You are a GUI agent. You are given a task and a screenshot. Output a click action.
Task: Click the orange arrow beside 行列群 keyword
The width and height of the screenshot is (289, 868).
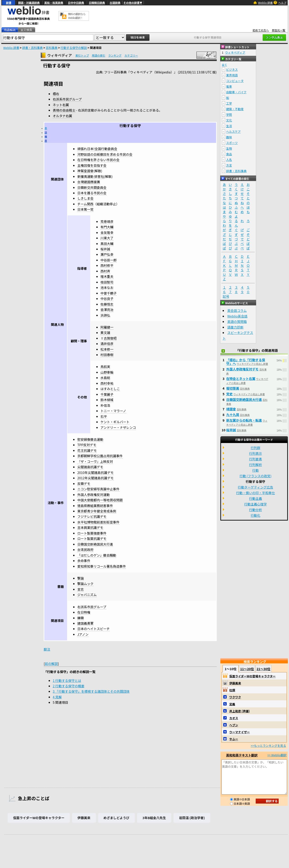pos(224,448)
